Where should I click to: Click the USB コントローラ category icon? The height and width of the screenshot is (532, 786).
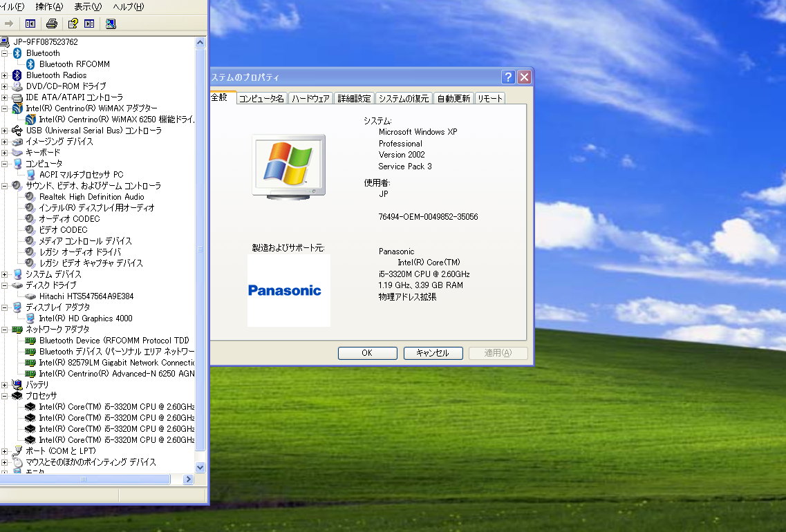[x=17, y=131]
